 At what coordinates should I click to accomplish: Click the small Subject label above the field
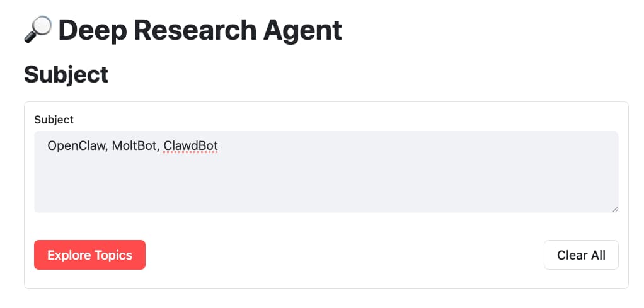54,119
